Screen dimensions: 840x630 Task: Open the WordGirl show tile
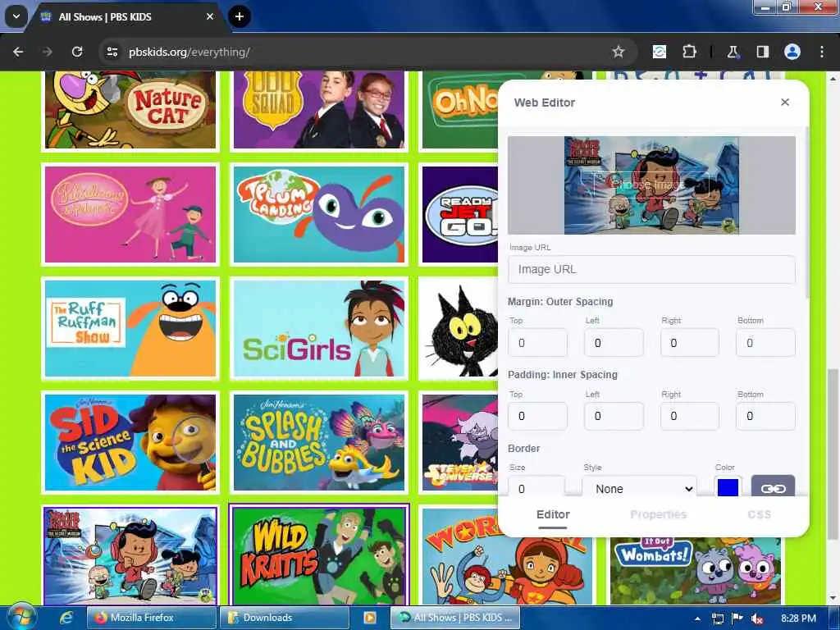[x=507, y=571]
